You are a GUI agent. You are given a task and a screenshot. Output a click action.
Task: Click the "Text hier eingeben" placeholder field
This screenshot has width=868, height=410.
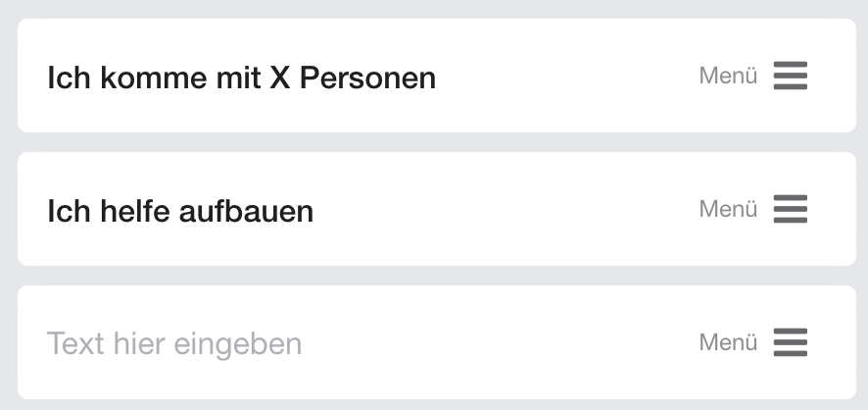(174, 343)
